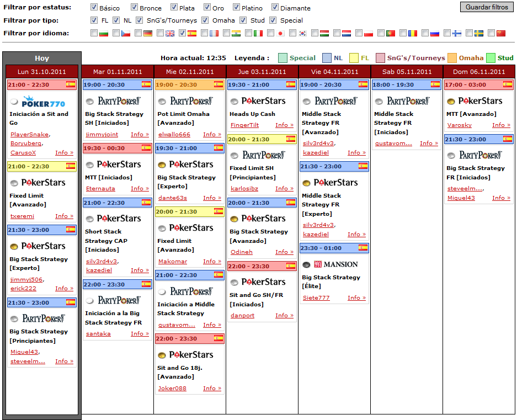
Task: Click the Swedish flag language filter icon
Action: pos(479,33)
